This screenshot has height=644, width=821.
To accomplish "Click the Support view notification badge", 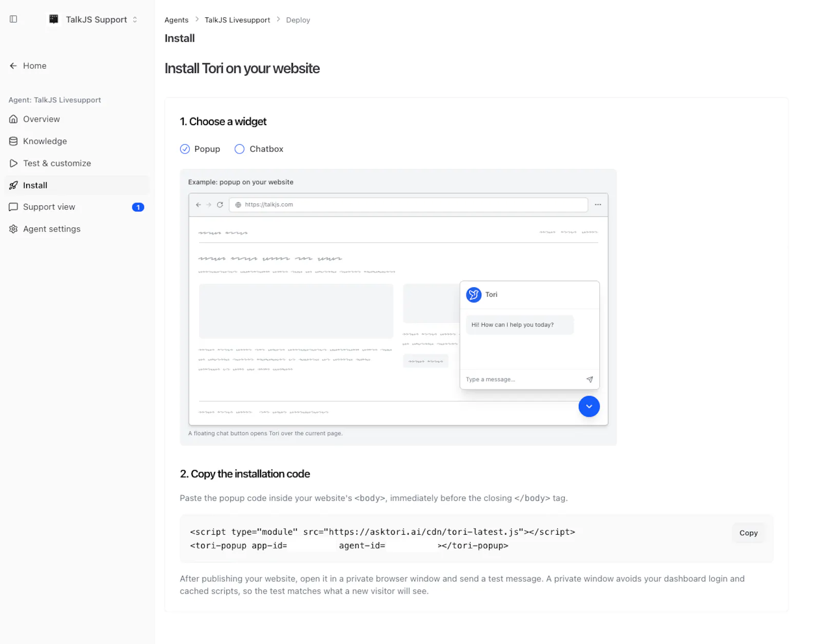I will point(138,207).
